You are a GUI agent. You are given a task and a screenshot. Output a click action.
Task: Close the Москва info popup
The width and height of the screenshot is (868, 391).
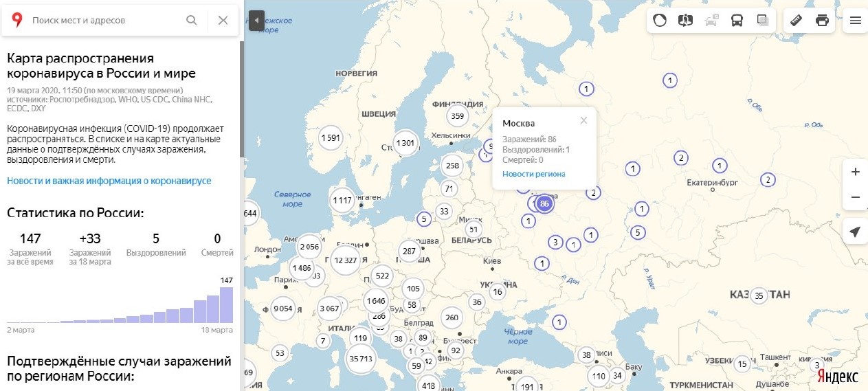pos(583,120)
